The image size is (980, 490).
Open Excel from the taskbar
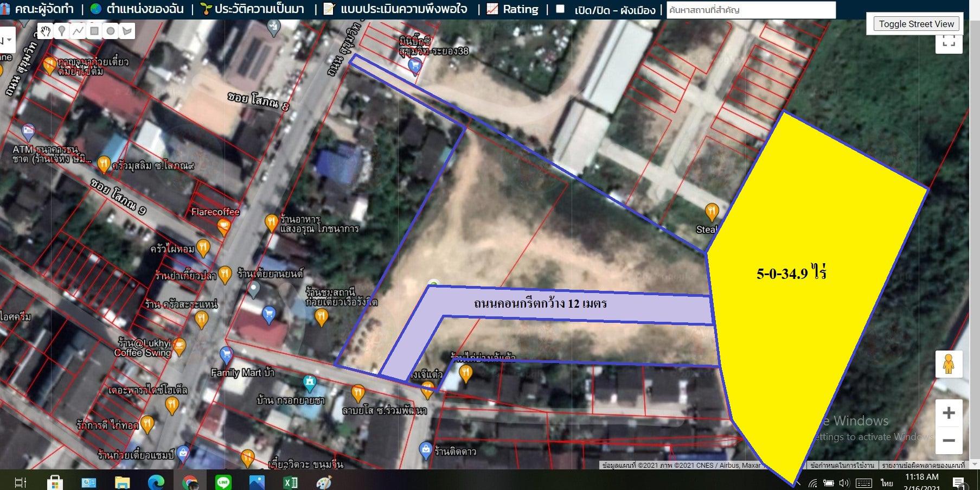[291, 482]
